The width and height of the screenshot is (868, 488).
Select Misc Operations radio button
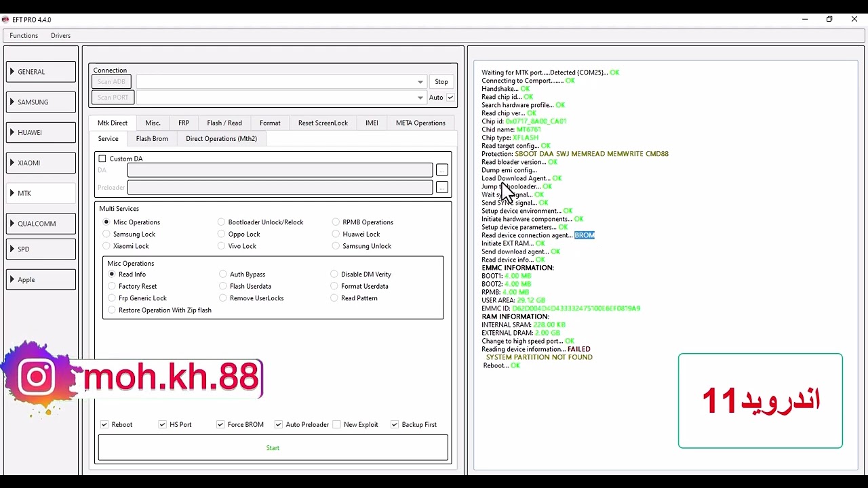(x=106, y=222)
